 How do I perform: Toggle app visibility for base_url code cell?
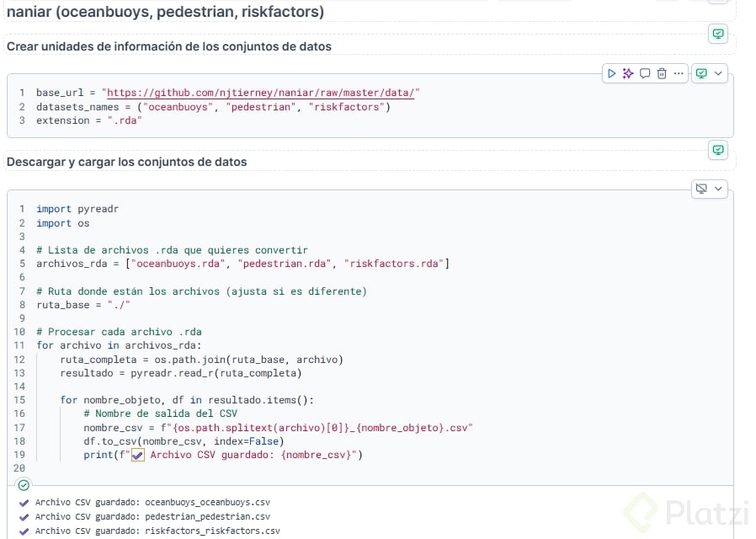pyautogui.click(x=701, y=73)
